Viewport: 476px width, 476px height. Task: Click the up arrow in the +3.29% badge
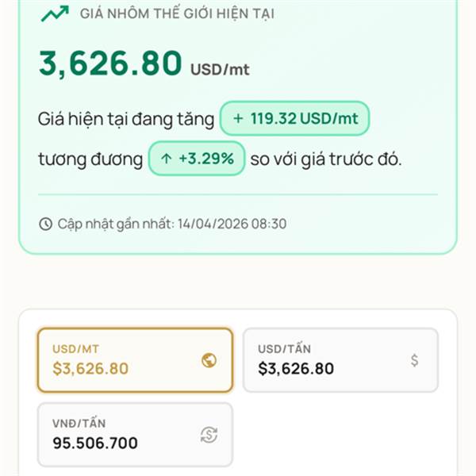[166, 159]
